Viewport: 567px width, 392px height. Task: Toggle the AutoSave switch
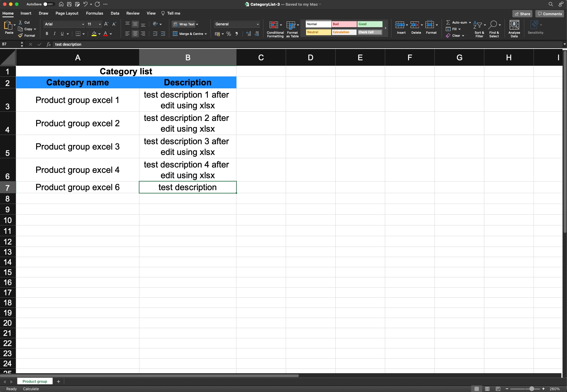[48, 4]
